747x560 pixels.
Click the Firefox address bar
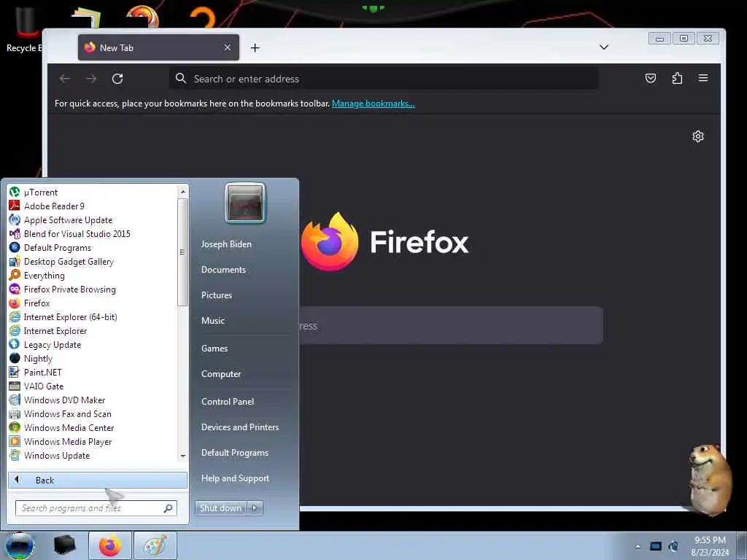pyautogui.click(x=384, y=79)
